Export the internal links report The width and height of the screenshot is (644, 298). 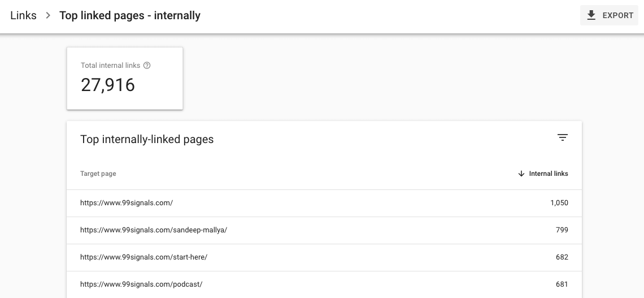[609, 16]
